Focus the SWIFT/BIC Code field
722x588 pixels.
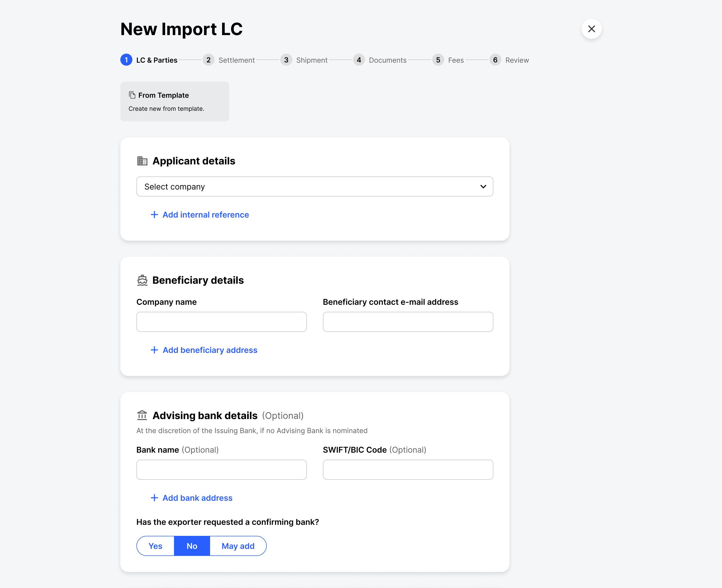(x=408, y=470)
